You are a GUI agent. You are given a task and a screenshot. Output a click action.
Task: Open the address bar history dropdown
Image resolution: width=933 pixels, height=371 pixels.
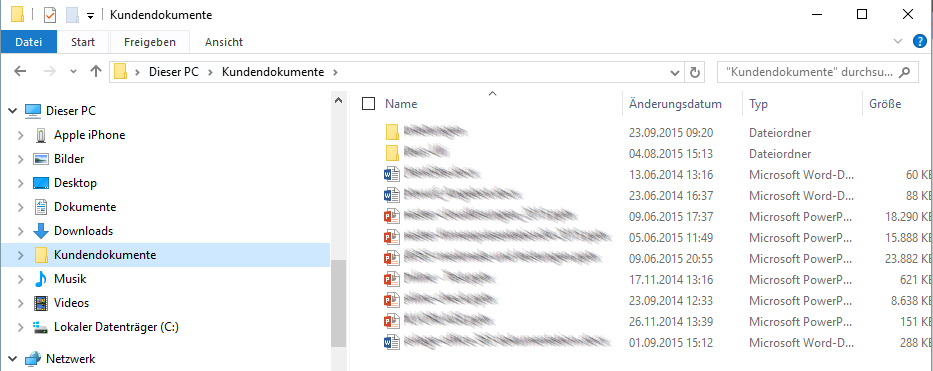click(675, 73)
